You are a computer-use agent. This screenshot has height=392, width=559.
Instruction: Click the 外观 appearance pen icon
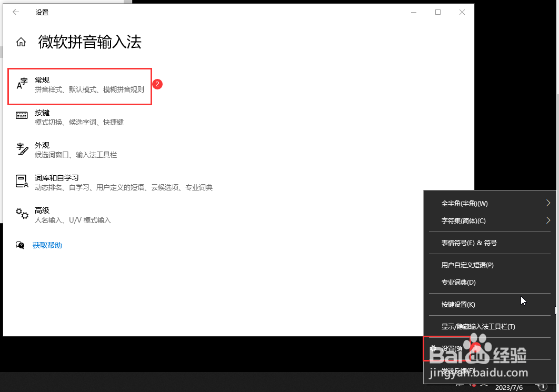point(22,149)
